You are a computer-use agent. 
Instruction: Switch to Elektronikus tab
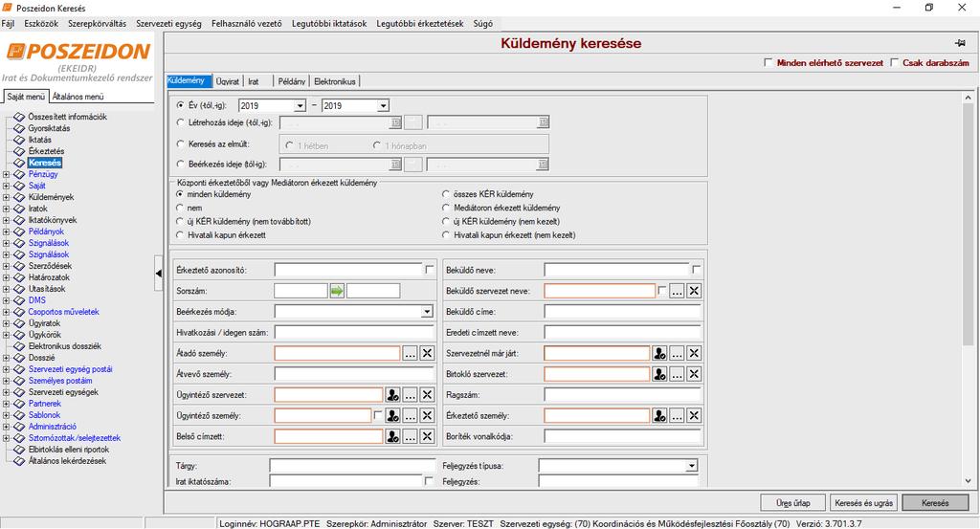[x=334, y=82]
